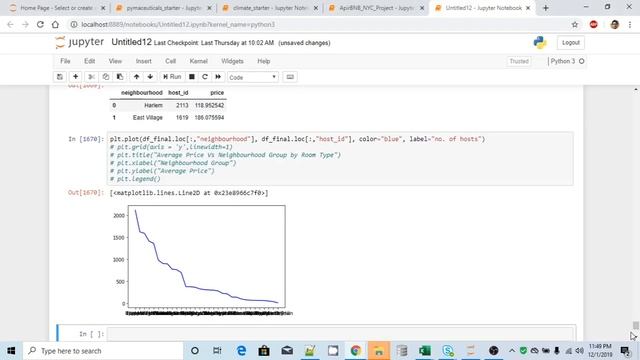Click the Jupyter logo
640x360 pixels.
[x=80, y=42]
